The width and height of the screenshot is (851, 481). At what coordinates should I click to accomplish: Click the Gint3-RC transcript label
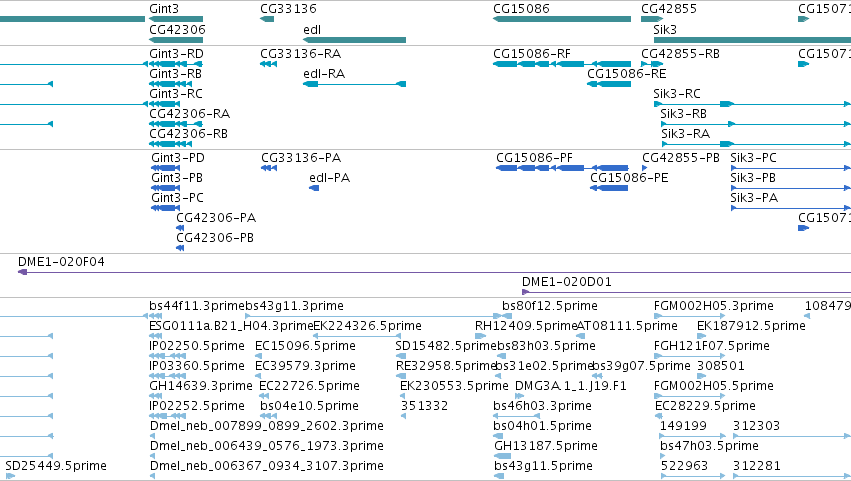click(176, 94)
